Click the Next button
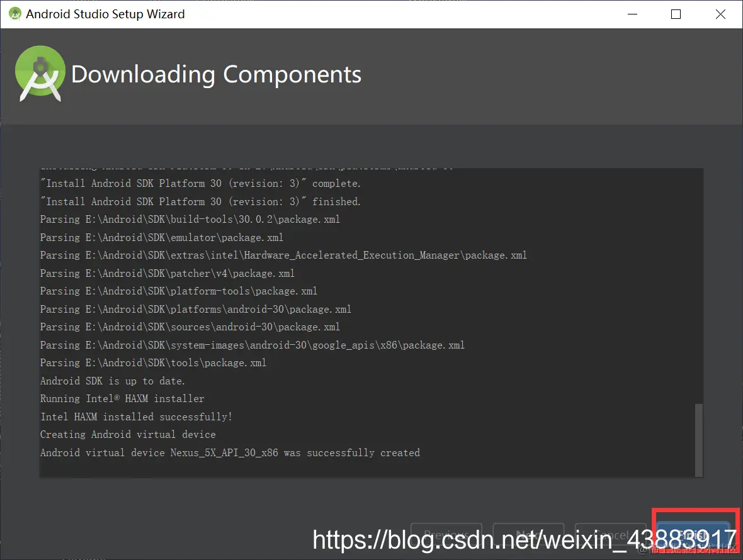Image resolution: width=743 pixels, height=560 pixels. point(528,535)
